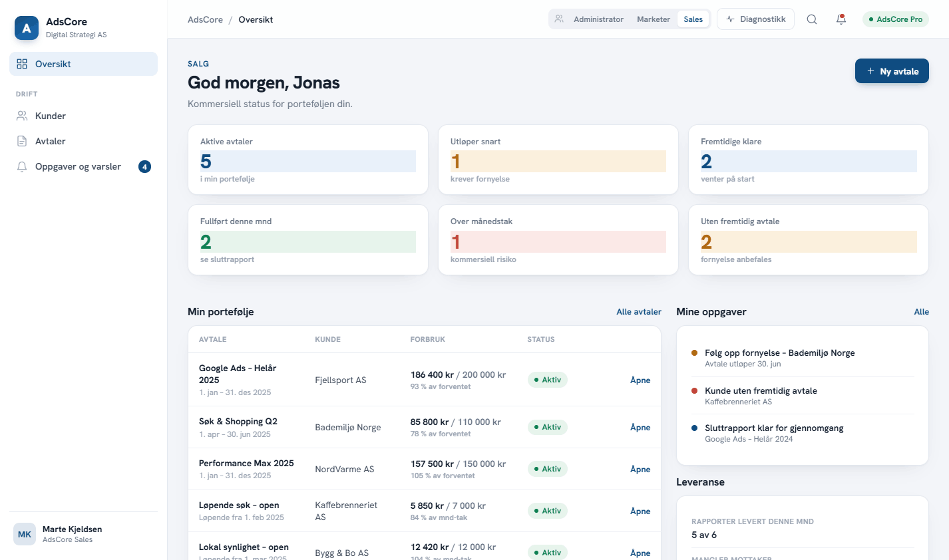Image resolution: width=949 pixels, height=560 pixels.
Task: Open the Fremtidige klare card
Action: 809,160
